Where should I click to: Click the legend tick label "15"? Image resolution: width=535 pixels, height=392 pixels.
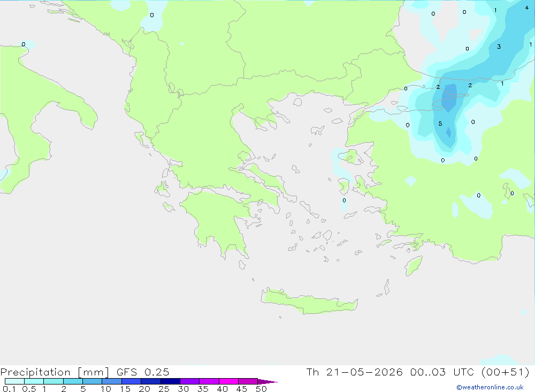tap(125, 389)
